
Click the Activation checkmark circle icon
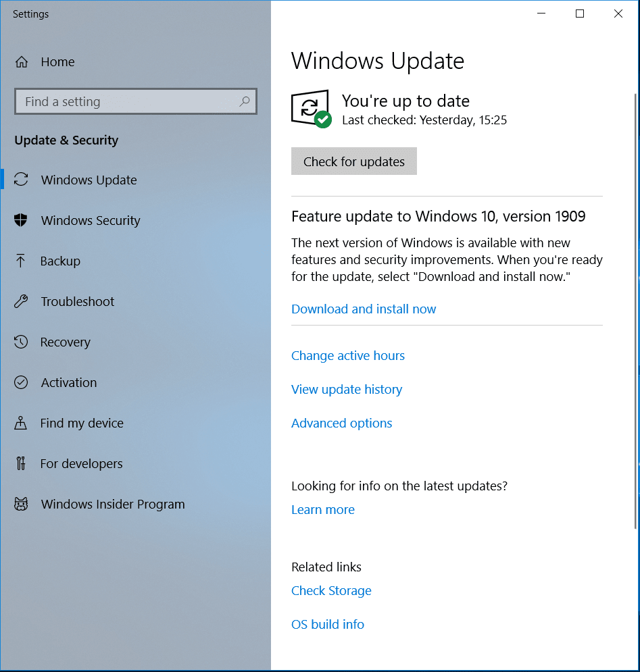pos(21,382)
